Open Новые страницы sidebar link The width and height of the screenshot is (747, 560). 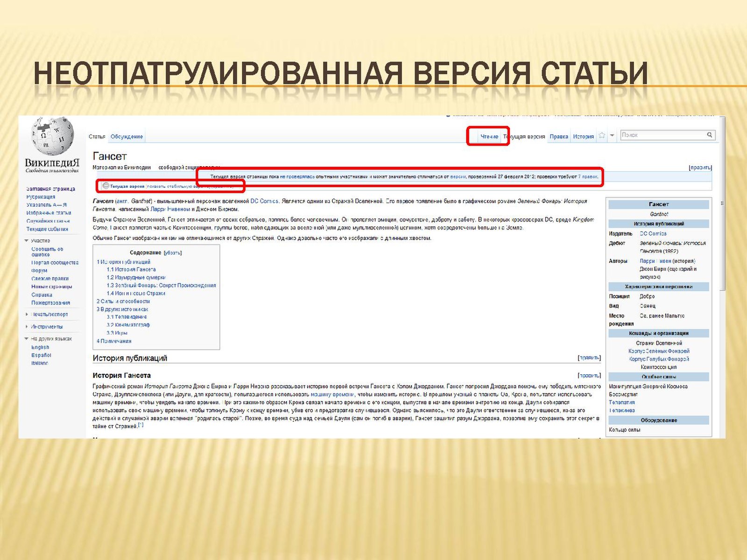pos(52,287)
